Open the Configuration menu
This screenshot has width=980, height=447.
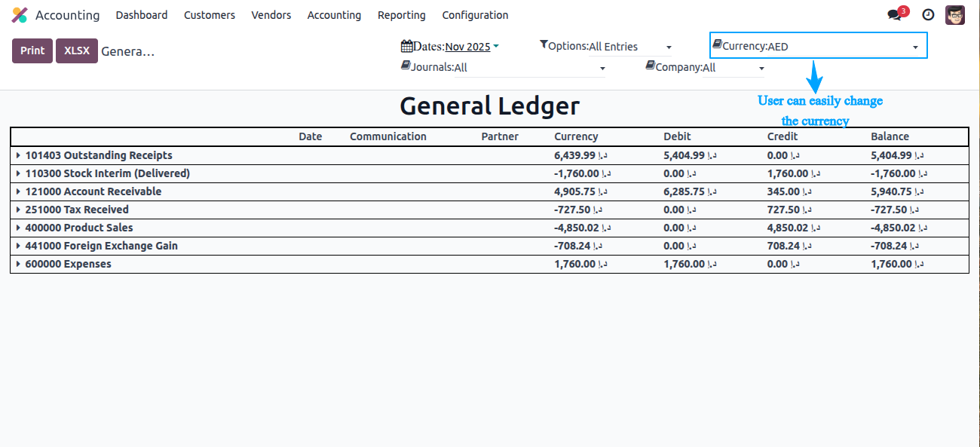click(475, 15)
